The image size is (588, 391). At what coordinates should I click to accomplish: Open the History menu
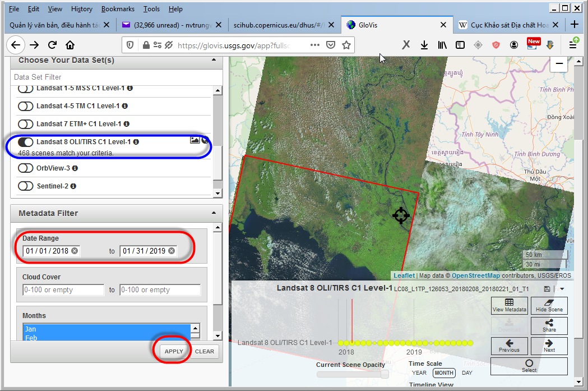point(81,9)
